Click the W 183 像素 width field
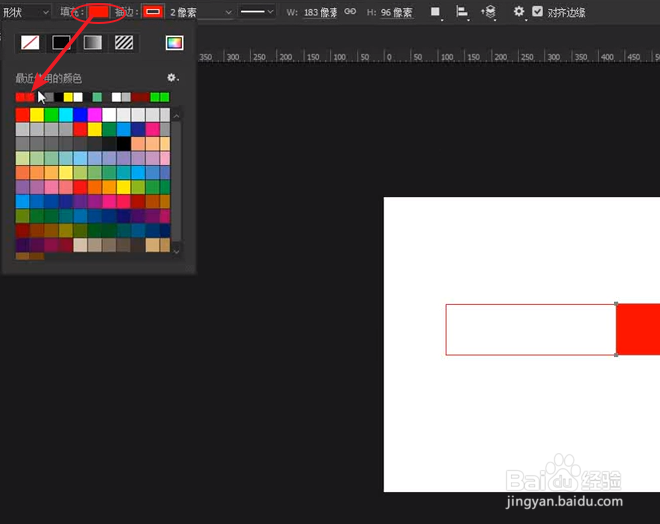The width and height of the screenshot is (660, 524). (x=320, y=13)
